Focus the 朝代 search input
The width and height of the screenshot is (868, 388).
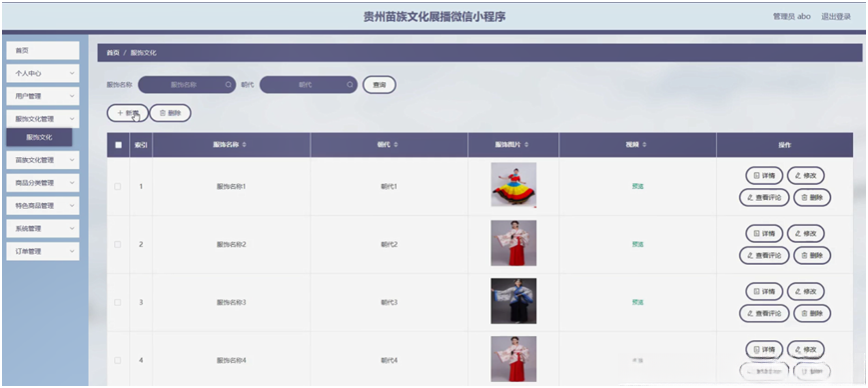(x=309, y=85)
